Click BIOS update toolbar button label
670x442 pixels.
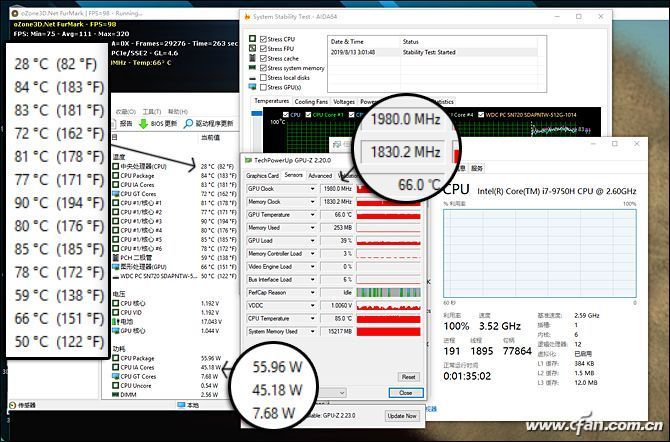pyautogui.click(x=164, y=124)
